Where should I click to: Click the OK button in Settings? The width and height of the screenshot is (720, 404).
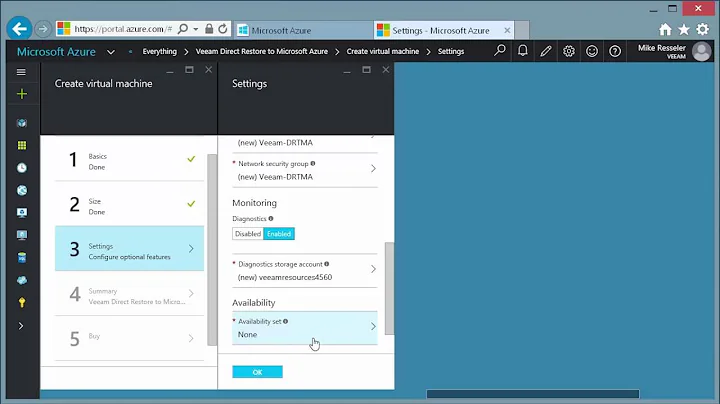257,372
